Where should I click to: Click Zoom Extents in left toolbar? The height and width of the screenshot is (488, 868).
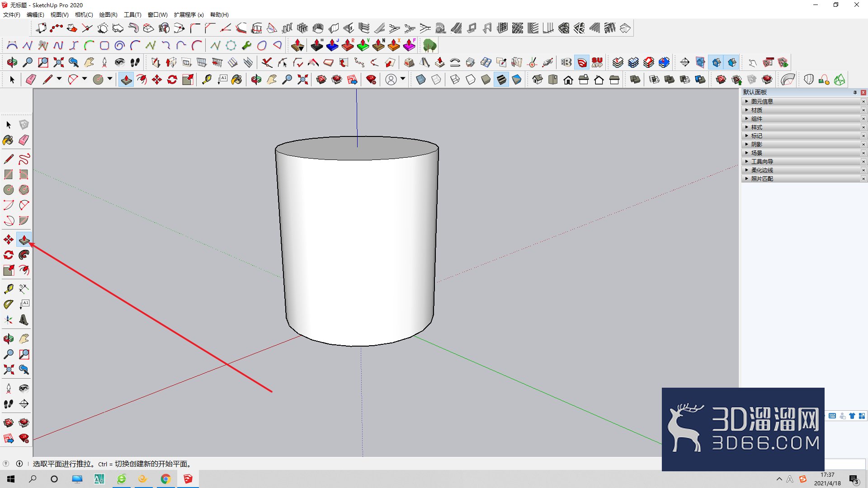tap(9, 370)
